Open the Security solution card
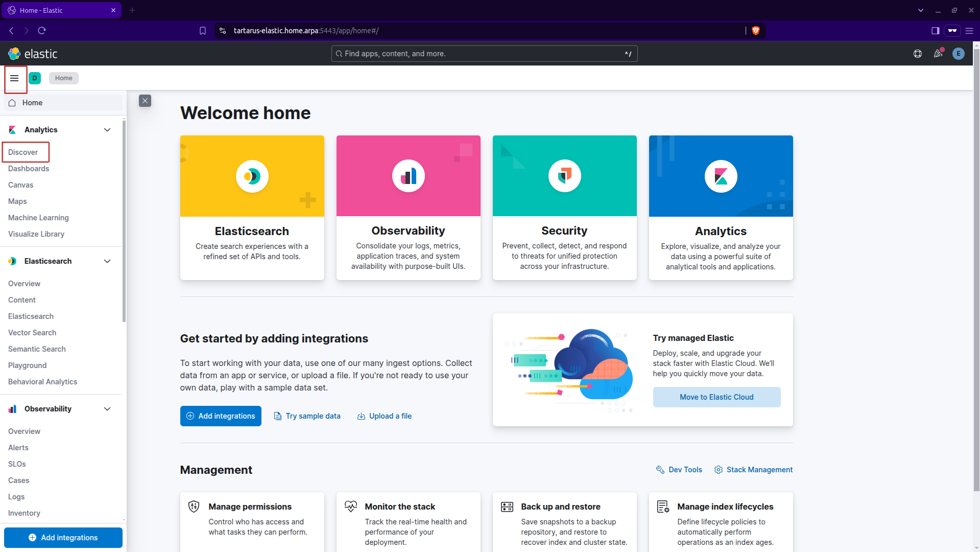980x552 pixels. click(x=564, y=208)
